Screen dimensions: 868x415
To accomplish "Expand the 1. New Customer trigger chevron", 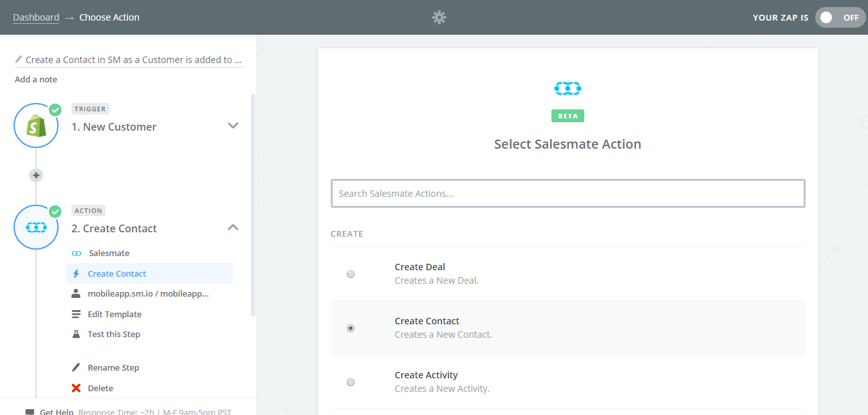I will (233, 125).
